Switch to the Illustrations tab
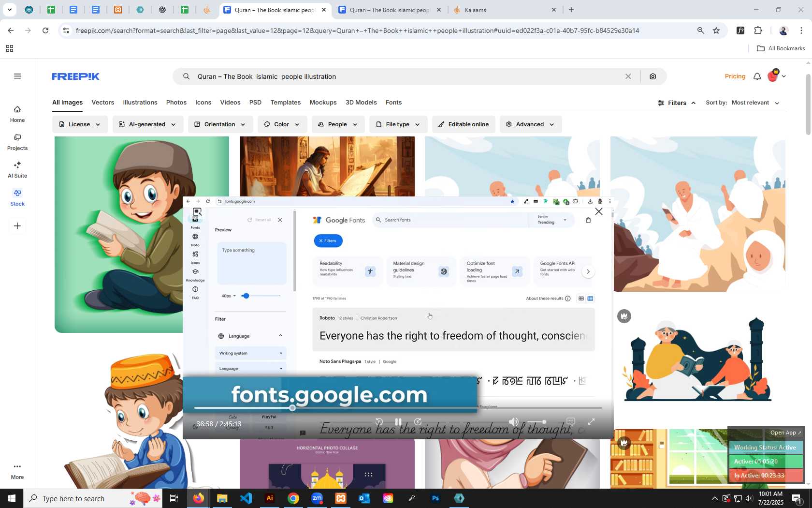The image size is (812, 508). 140,103
